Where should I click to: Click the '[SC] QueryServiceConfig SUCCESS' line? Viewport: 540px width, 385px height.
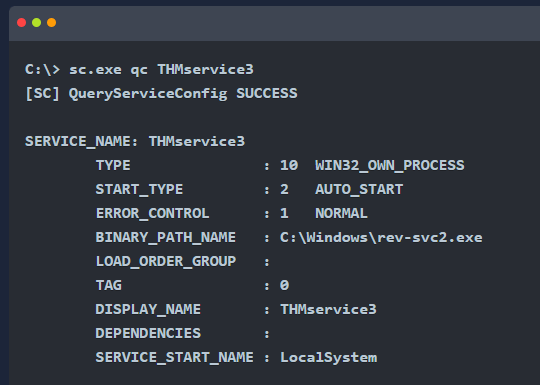tap(161, 94)
